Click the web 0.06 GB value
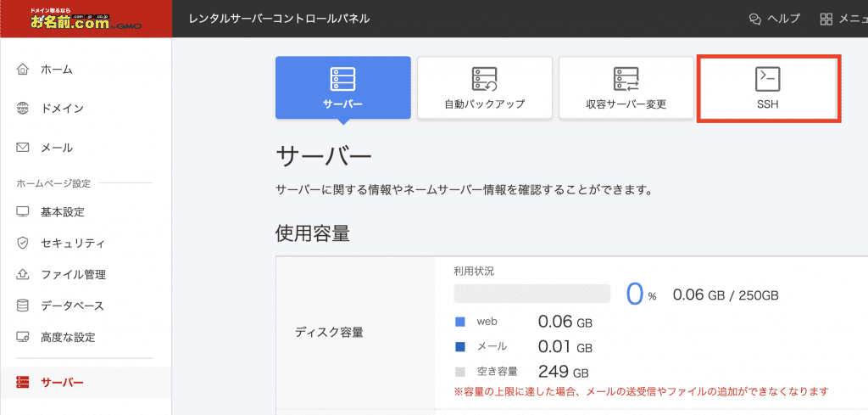 click(565, 322)
